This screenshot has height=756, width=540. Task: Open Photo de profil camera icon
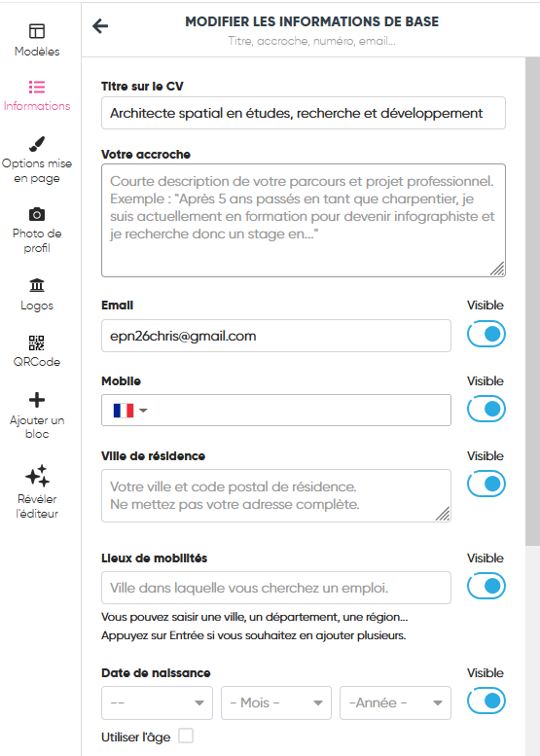click(37, 214)
